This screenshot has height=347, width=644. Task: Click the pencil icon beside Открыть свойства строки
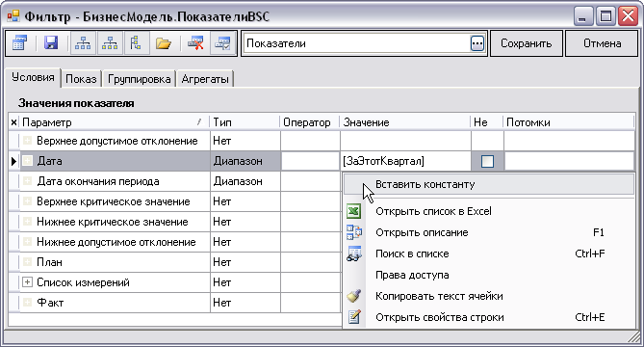pos(353,317)
